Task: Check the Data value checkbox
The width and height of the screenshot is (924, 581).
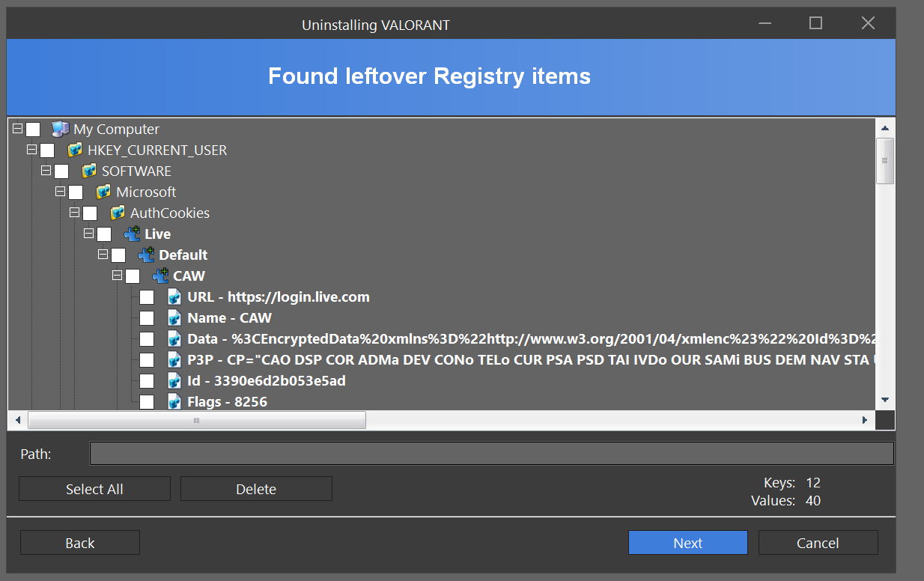Action: [x=147, y=339]
